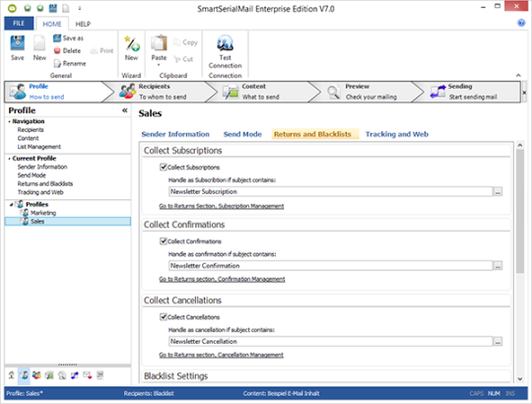532x404 pixels.
Task: Select List Management under Navigation
Action: pyautogui.click(x=39, y=147)
